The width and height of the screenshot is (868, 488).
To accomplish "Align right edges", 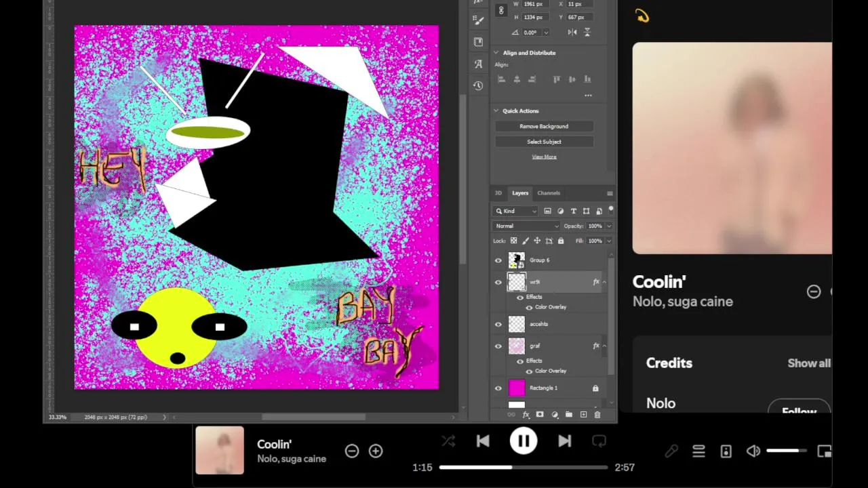I will [532, 79].
